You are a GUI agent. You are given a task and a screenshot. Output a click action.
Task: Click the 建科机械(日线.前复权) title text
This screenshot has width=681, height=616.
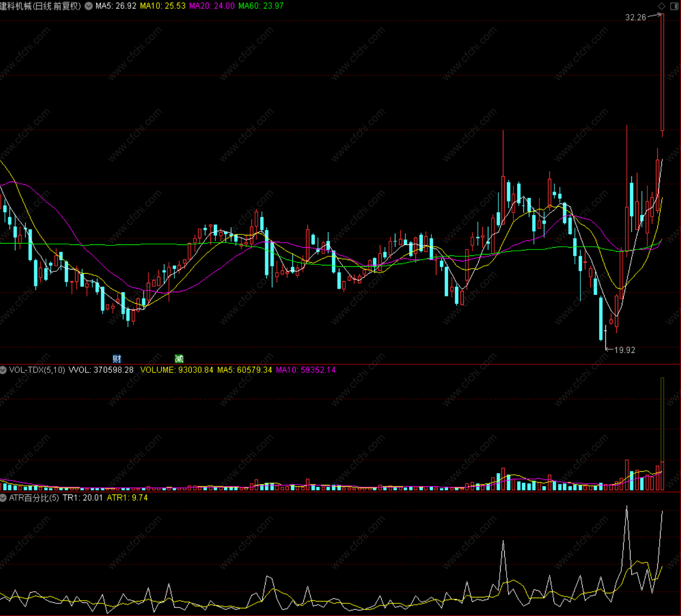pyautogui.click(x=40, y=6)
